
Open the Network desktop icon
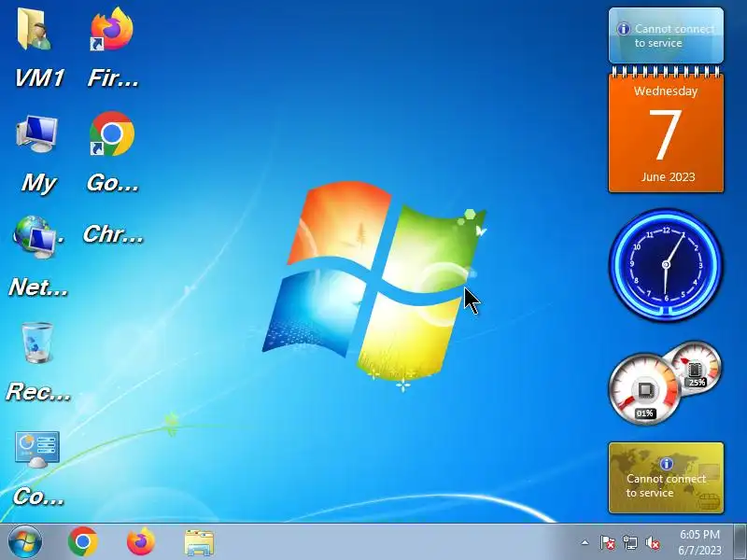coord(36,237)
